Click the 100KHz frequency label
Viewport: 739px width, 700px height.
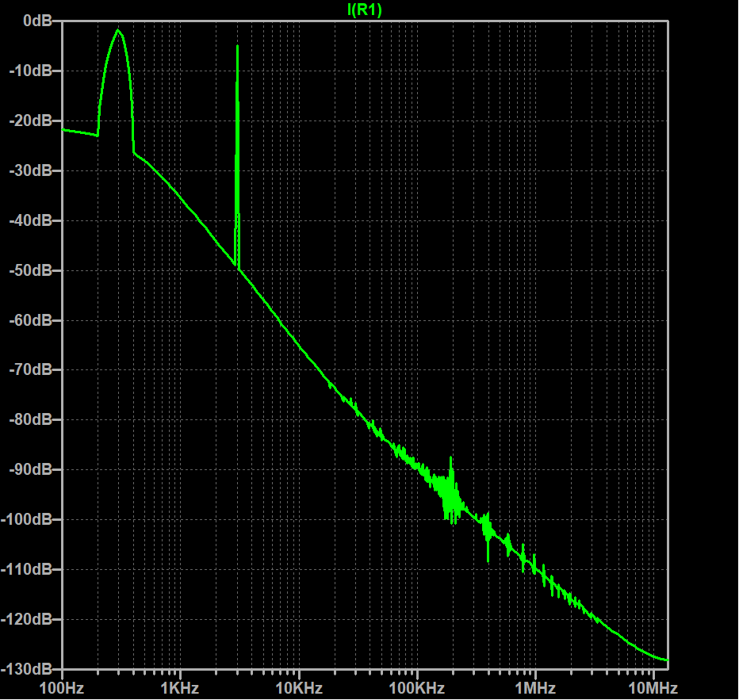coord(416,688)
